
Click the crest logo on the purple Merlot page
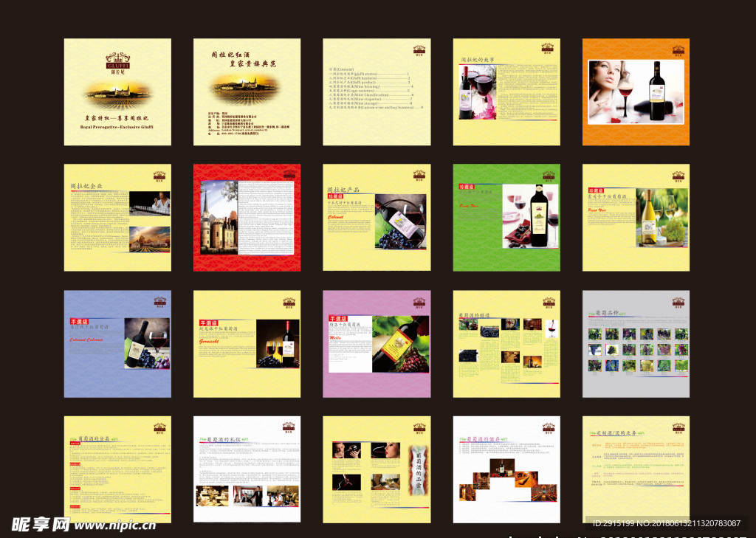click(419, 303)
